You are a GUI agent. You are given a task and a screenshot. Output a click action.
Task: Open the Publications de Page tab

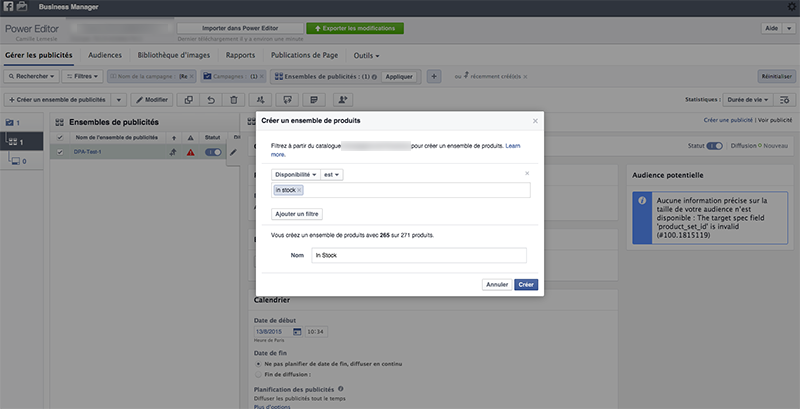(304, 55)
